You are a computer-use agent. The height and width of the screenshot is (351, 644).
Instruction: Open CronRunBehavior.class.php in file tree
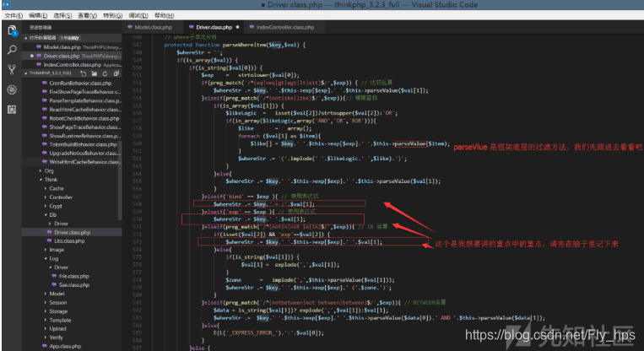pyautogui.click(x=80, y=83)
